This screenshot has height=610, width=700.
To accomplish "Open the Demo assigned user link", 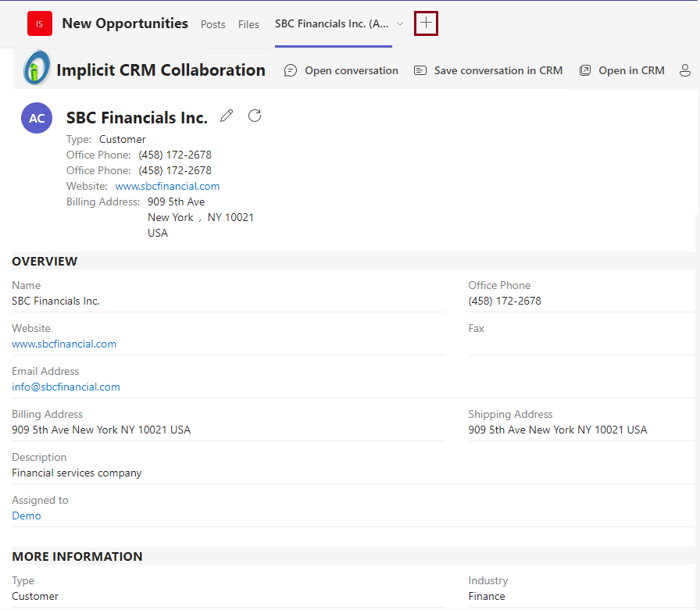I will click(x=27, y=515).
